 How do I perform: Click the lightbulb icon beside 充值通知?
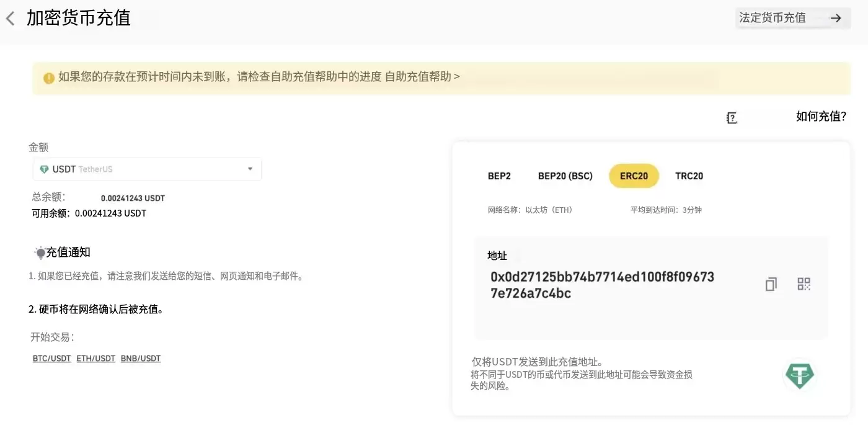(40, 253)
